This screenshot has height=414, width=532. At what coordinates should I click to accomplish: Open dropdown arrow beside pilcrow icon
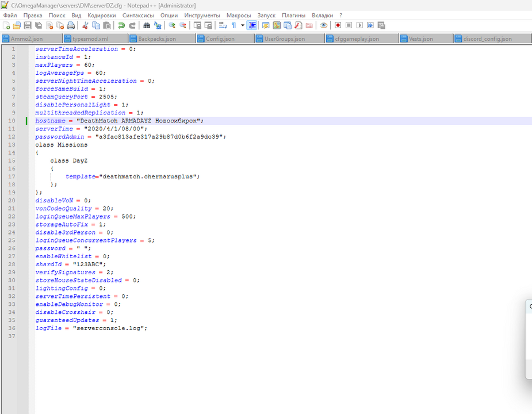point(242,25)
